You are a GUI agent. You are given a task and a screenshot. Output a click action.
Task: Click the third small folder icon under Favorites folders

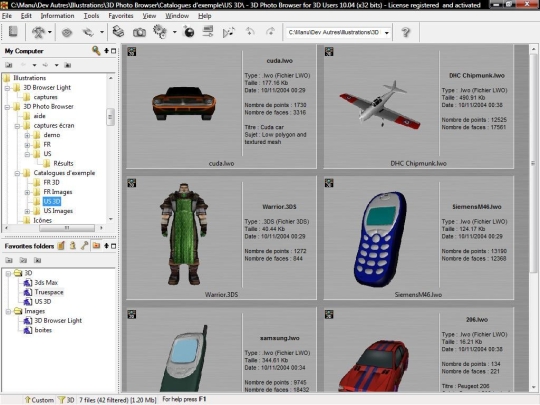(x=38, y=260)
